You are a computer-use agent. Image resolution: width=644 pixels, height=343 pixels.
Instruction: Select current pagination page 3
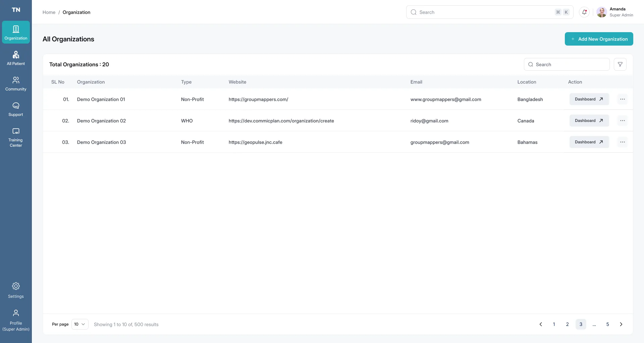click(x=581, y=324)
